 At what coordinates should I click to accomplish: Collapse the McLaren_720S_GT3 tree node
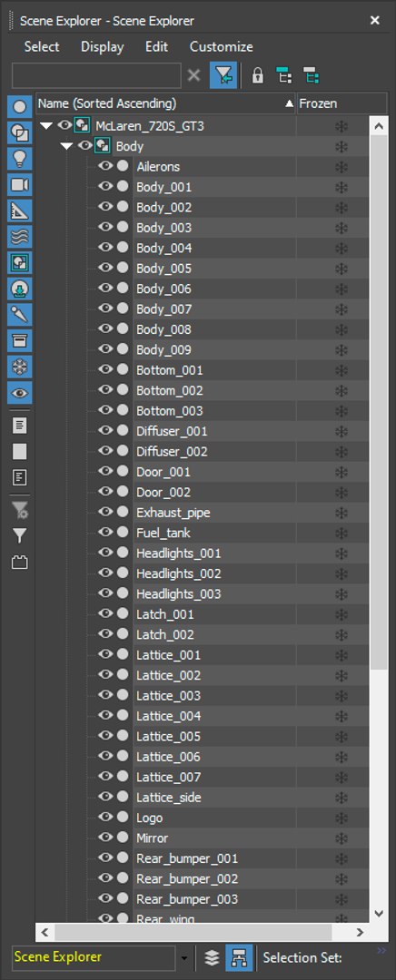point(46,125)
